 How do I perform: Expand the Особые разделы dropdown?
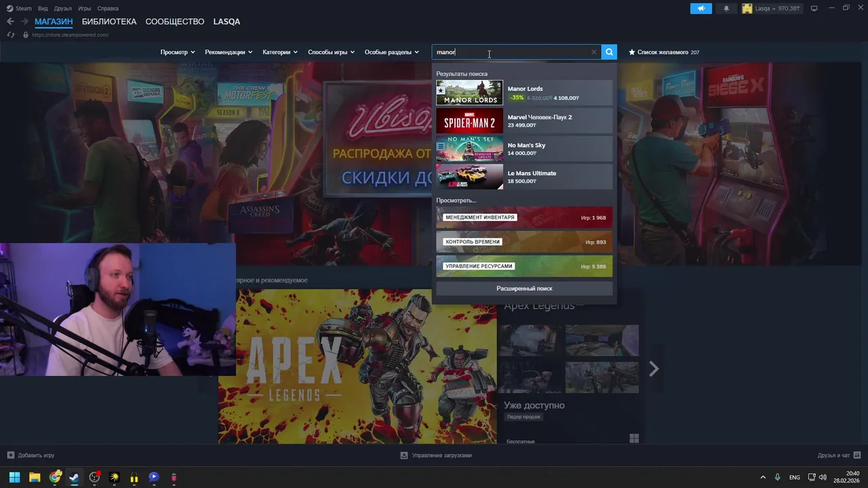click(x=392, y=52)
